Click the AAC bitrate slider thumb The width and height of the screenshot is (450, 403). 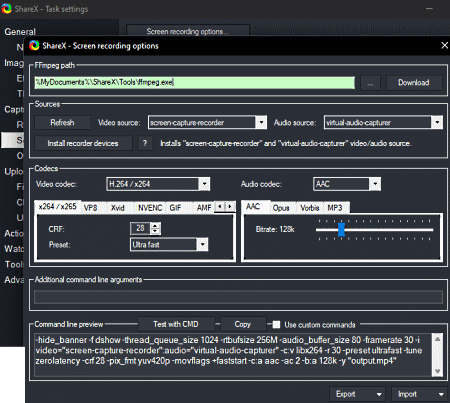[x=341, y=230]
